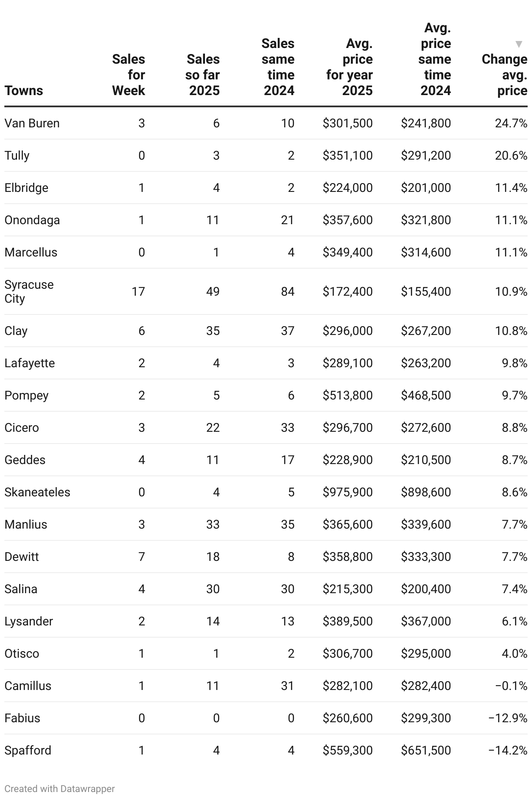The height and width of the screenshot is (799, 532).
Task: Click Avg. price for year 2025 header
Action: click(x=349, y=67)
